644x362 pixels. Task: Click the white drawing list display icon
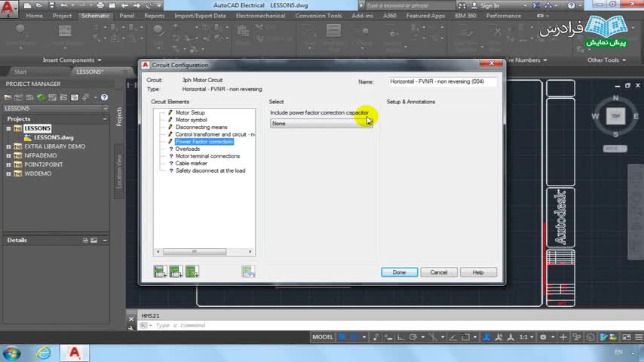75,97
